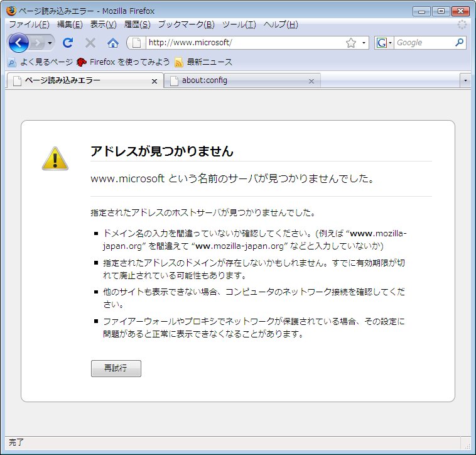Open the 履歴(S) menu

point(138,25)
